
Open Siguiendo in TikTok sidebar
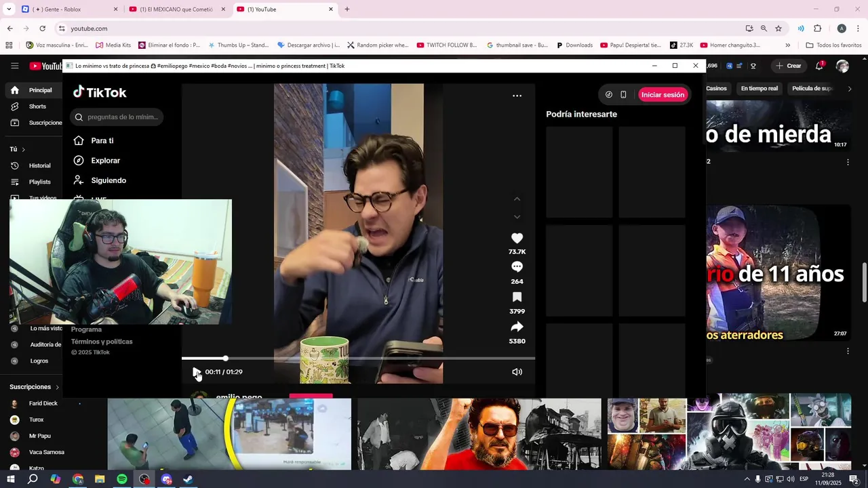coord(108,180)
